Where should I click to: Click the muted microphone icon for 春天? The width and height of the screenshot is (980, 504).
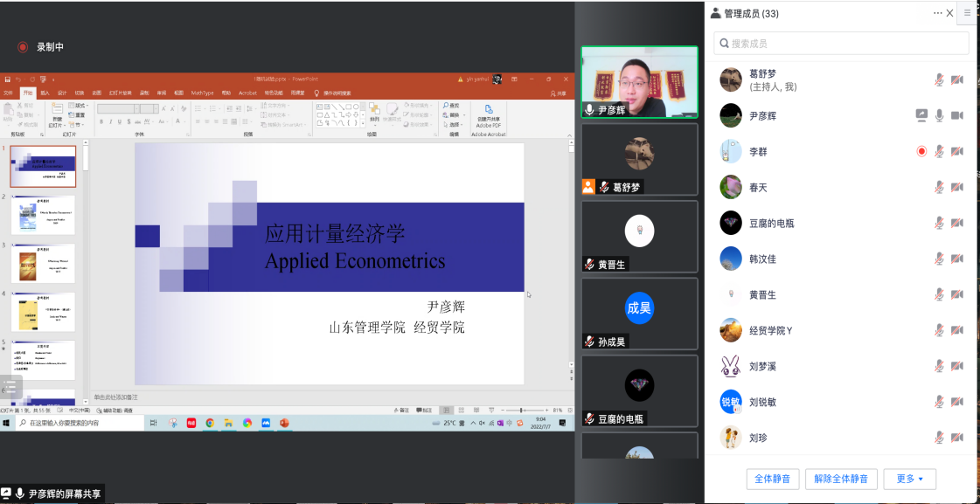tap(939, 187)
